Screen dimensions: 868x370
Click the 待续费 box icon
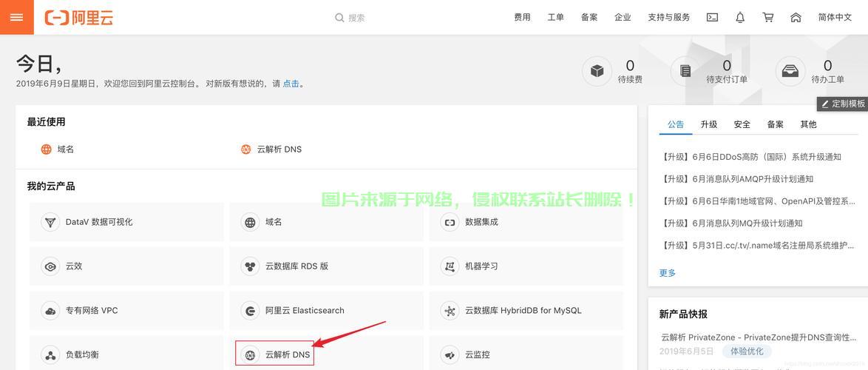point(597,72)
